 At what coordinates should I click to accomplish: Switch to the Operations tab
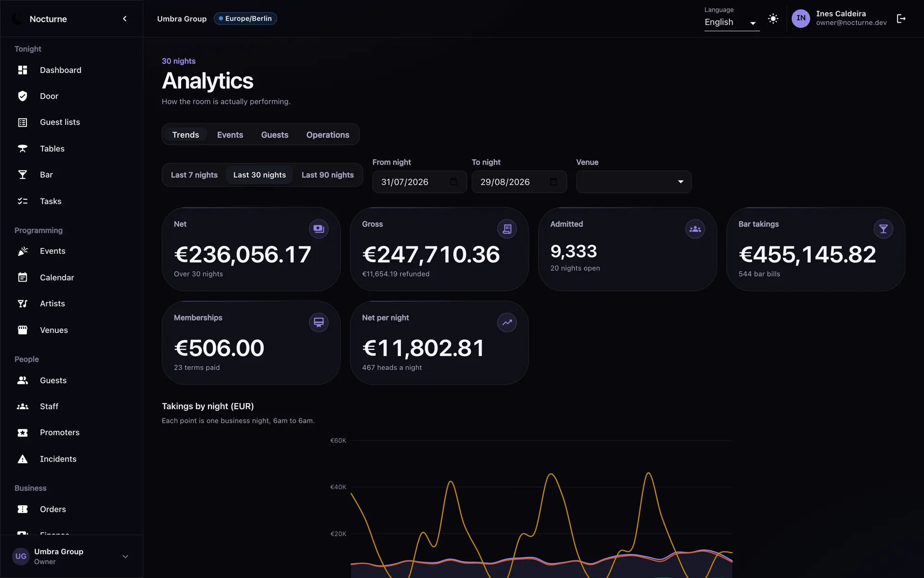328,135
